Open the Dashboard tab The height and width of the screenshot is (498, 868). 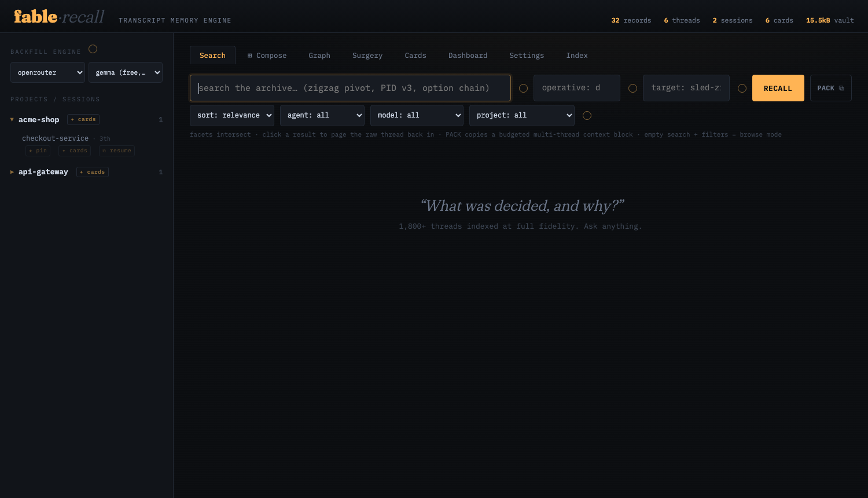(468, 56)
